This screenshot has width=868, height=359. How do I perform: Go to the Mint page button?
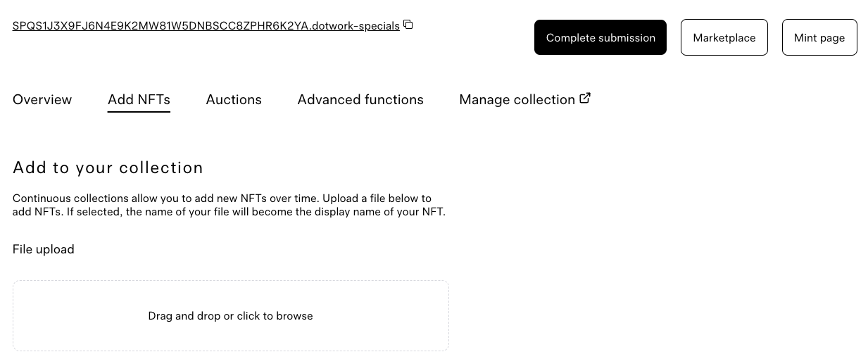819,37
